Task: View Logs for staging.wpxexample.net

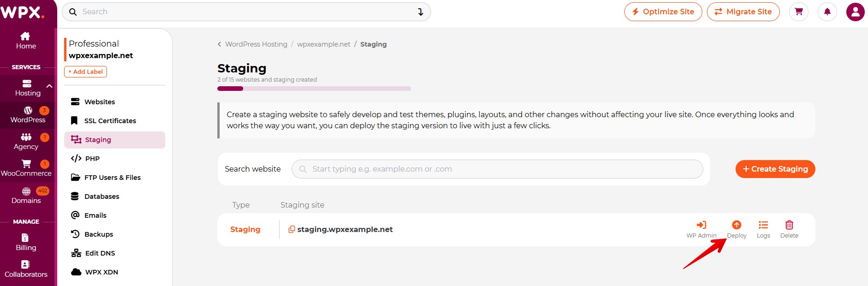Action: (x=763, y=229)
